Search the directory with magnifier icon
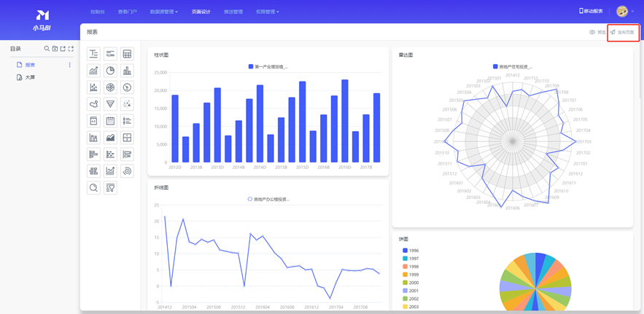The width and height of the screenshot is (644, 314). [x=47, y=49]
